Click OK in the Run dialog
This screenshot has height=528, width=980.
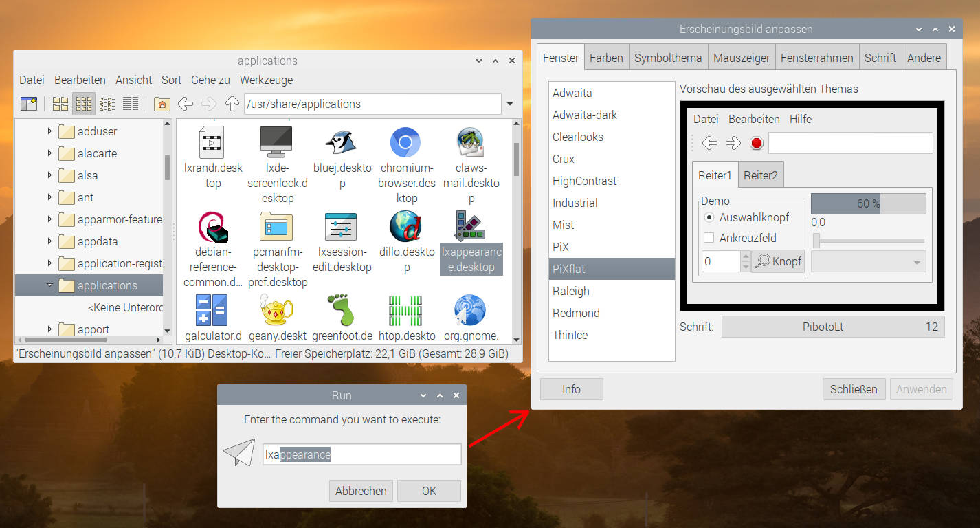coord(429,491)
